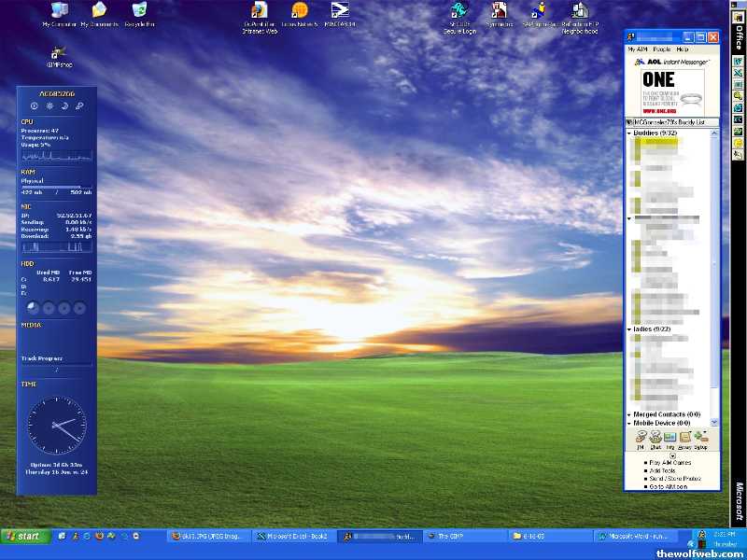Open the IM icon in AIM toolbar
Viewport: 747px width, 560px height.
tap(641, 437)
